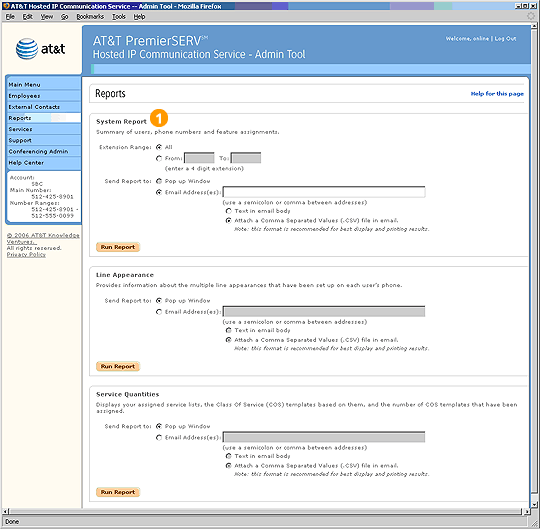Choose Text in email body for System Report
The height and width of the screenshot is (529, 540).
click(x=228, y=211)
